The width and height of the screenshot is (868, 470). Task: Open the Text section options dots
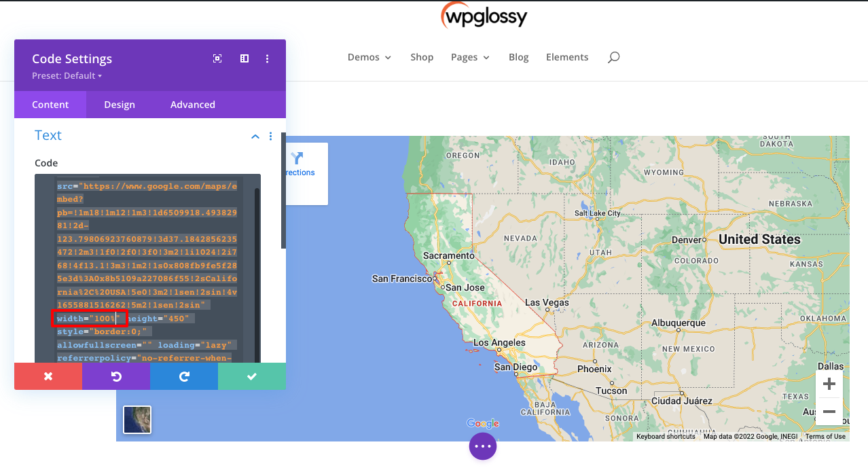tap(270, 137)
